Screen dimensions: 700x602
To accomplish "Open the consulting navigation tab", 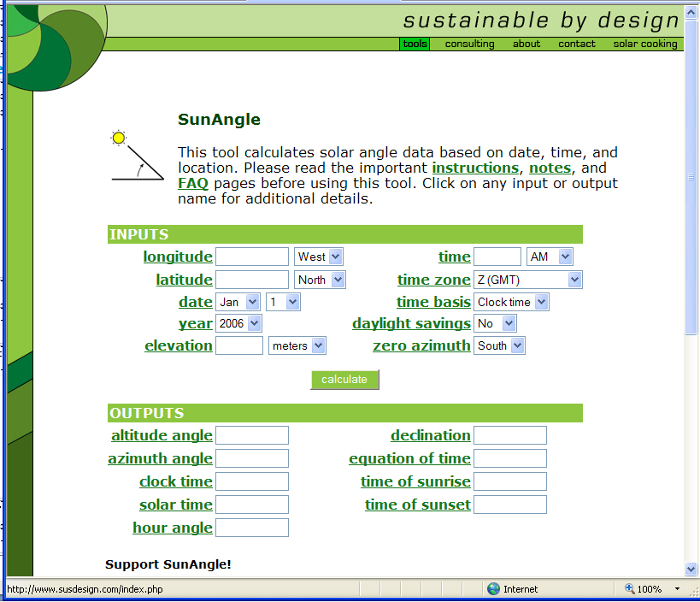I will coord(469,44).
